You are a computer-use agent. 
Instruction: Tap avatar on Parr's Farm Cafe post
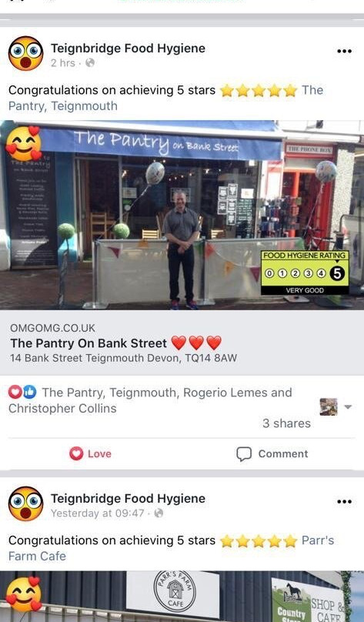[25, 503]
